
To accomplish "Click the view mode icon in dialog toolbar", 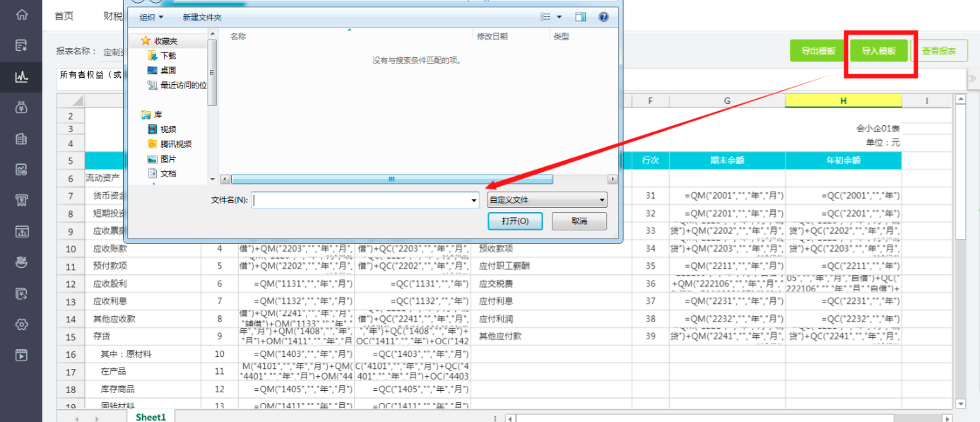I will point(545,17).
